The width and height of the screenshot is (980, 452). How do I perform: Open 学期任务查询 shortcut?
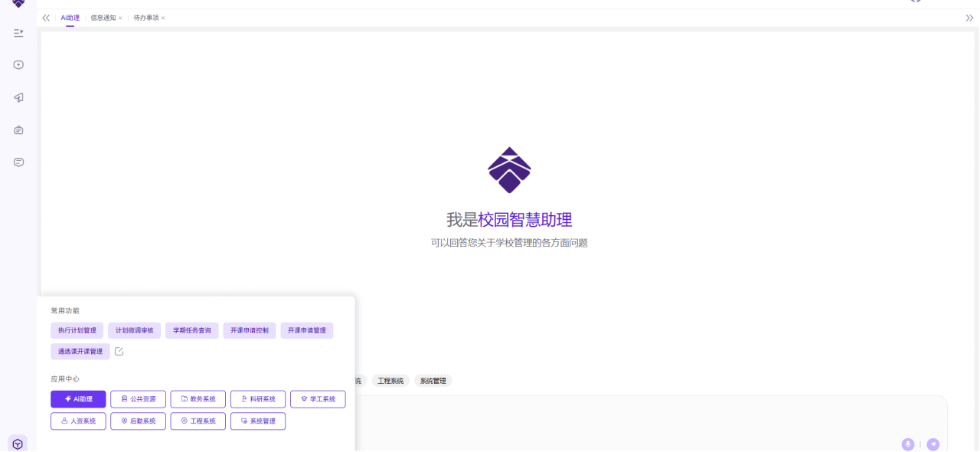[192, 330]
